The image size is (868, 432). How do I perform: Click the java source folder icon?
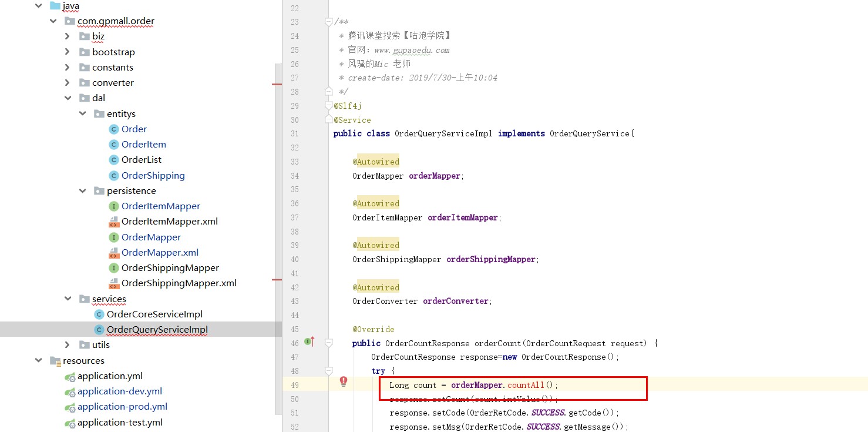pyautogui.click(x=55, y=6)
